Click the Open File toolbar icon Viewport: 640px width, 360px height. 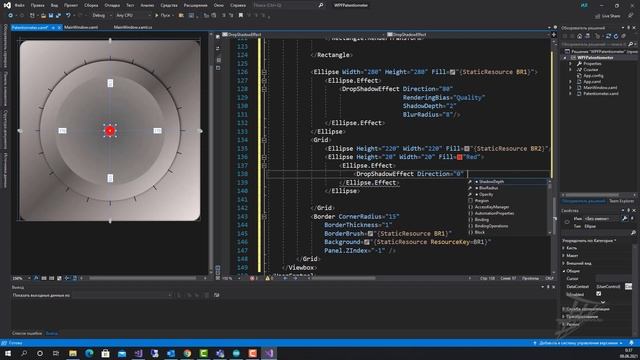[43, 16]
